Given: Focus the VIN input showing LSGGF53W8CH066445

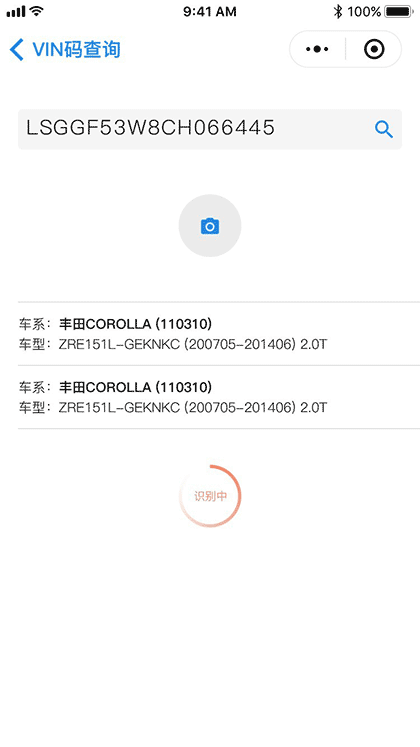Looking at the screenshot, I should click(210, 129).
